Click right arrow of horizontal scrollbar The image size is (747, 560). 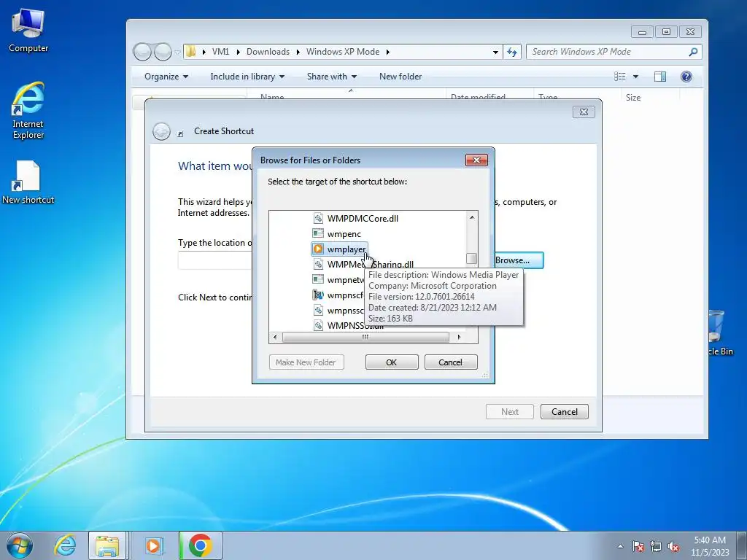[x=459, y=337]
